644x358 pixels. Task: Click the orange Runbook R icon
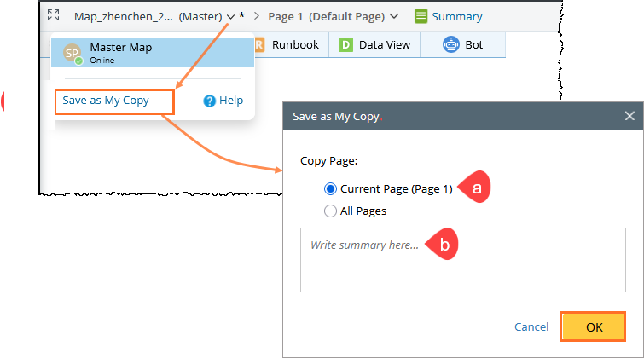click(259, 44)
